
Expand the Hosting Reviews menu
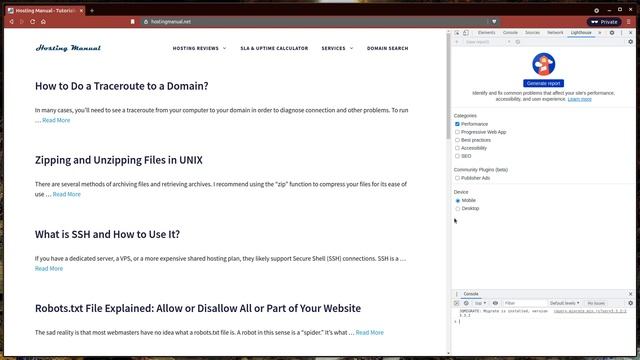tap(199, 48)
